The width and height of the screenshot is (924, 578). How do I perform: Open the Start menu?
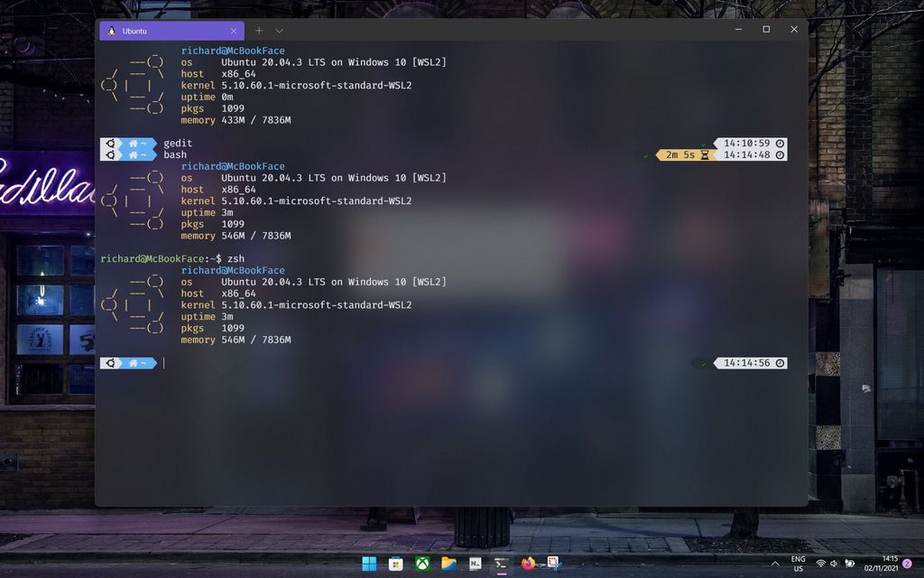[370, 564]
